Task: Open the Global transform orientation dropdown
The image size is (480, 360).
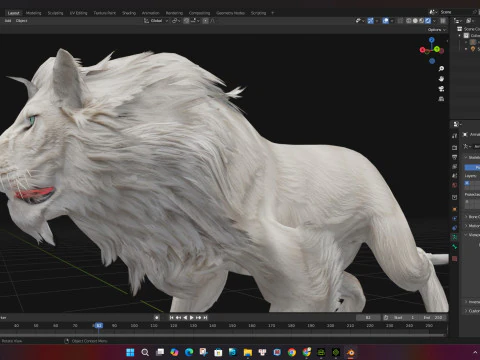Action: tap(156, 21)
